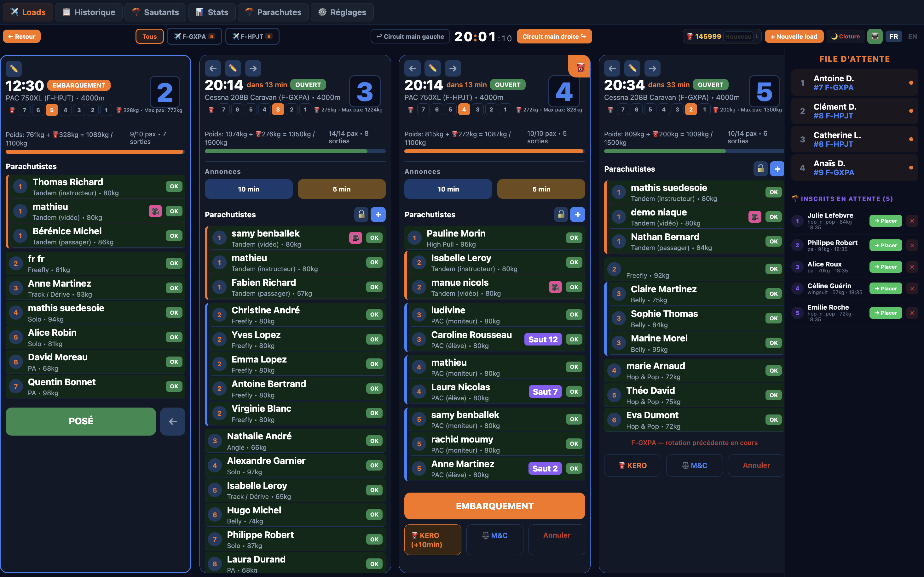Screen dimensions: 924x577
Task: Click the camera icon beside samy benballek
Action: [356, 237]
